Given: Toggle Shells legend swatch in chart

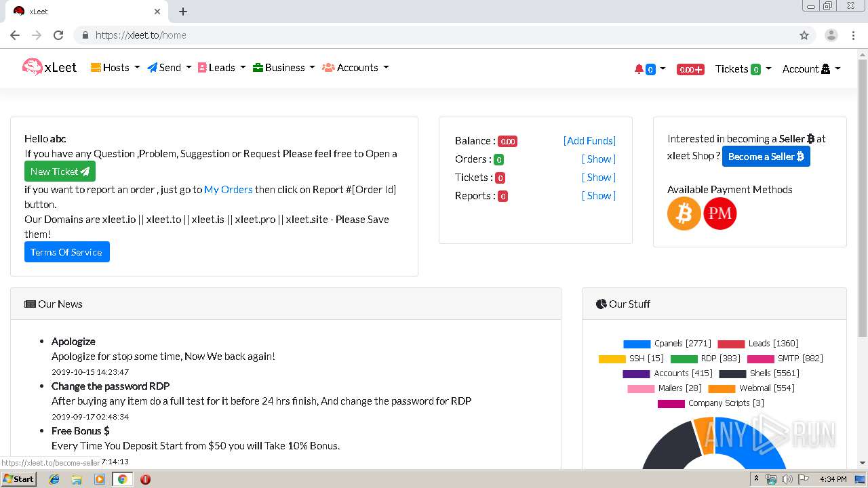Looking at the screenshot, I should point(732,373).
